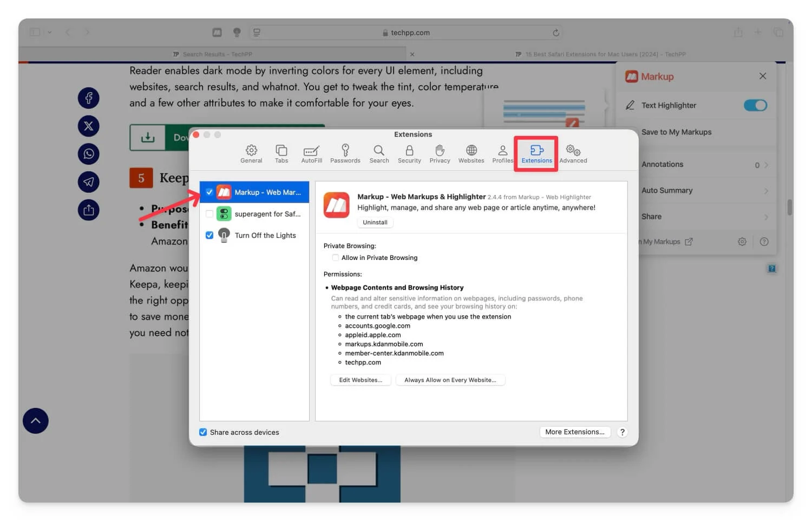Open the Privacy settings pane
This screenshot has width=812, height=521.
440,154
